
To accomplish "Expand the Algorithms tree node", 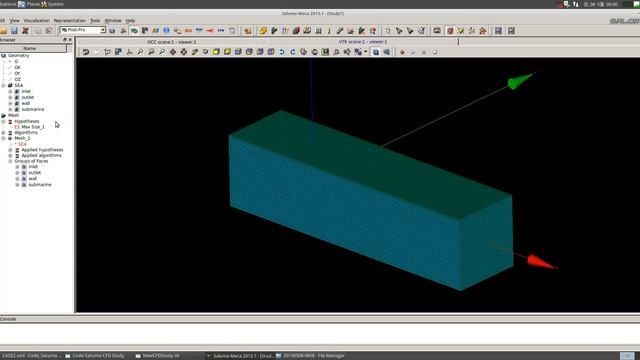I will (x=4, y=133).
